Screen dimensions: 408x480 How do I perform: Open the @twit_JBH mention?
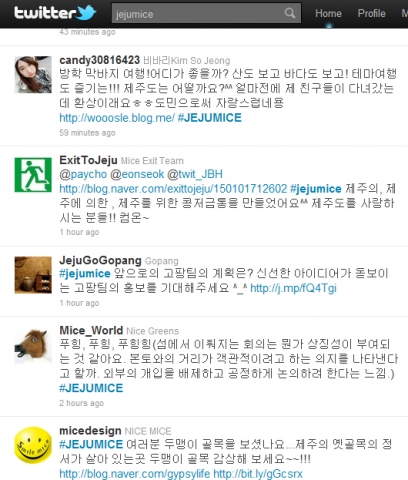(195, 174)
